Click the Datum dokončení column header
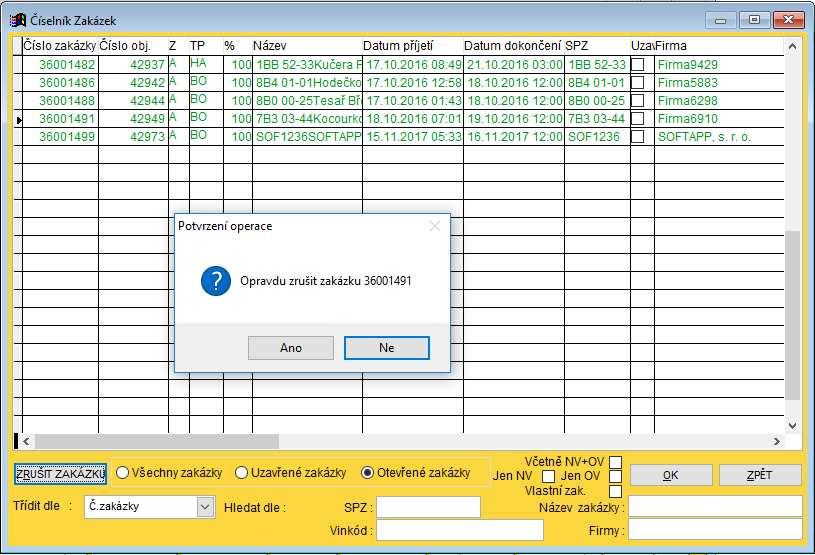815x555 pixels. coord(514,46)
